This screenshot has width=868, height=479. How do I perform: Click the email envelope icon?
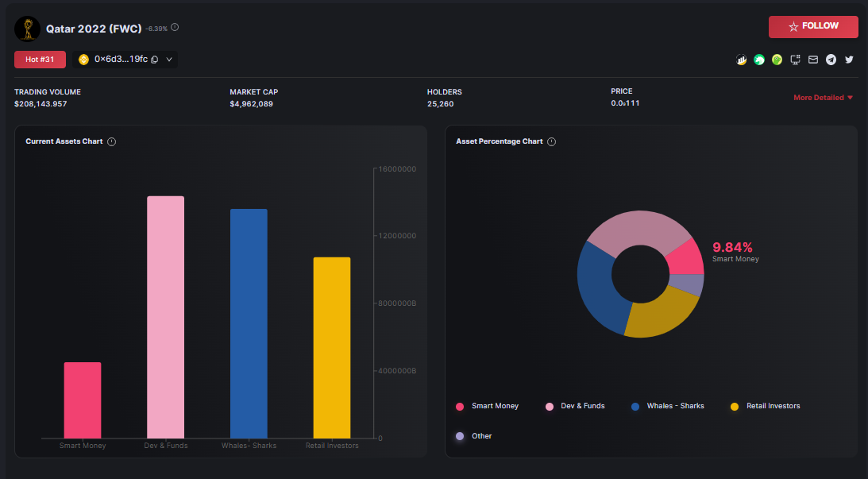click(x=812, y=60)
